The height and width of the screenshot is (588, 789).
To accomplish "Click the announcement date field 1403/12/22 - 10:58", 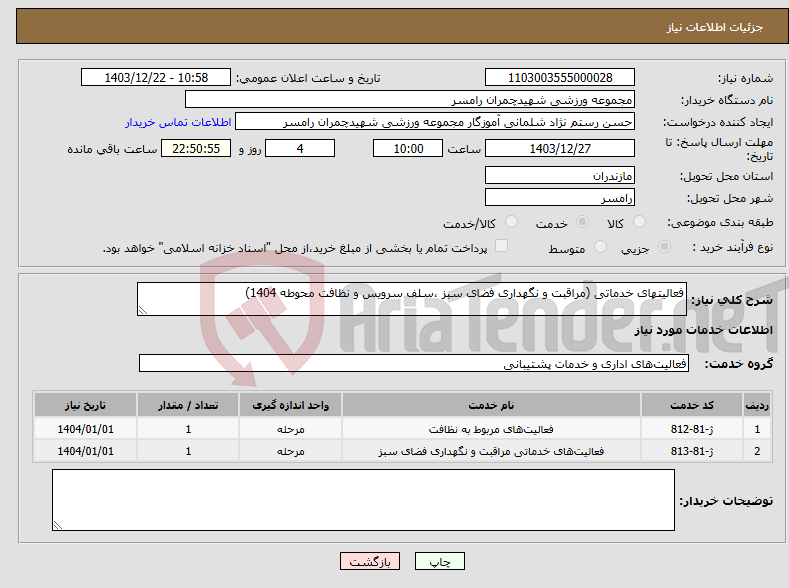I will (x=155, y=77).
